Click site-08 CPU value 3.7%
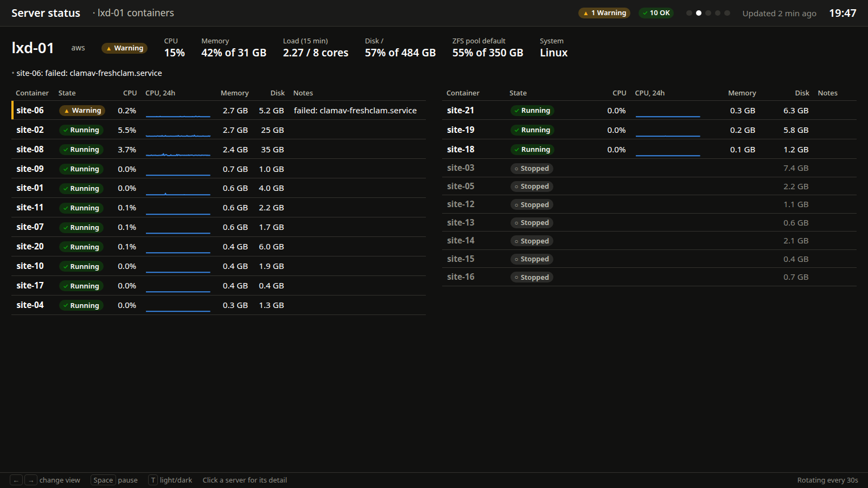The image size is (868, 488). pyautogui.click(x=127, y=150)
